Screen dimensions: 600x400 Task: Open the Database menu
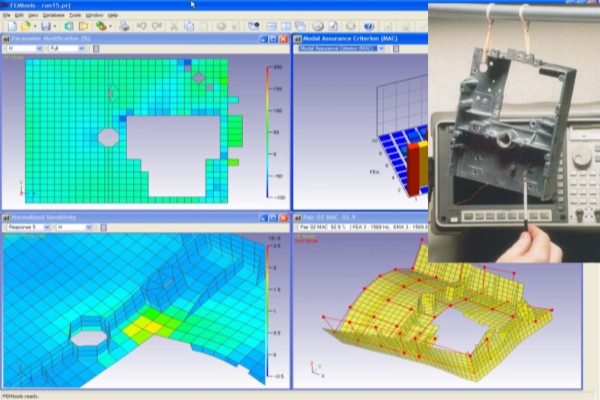click(54, 15)
